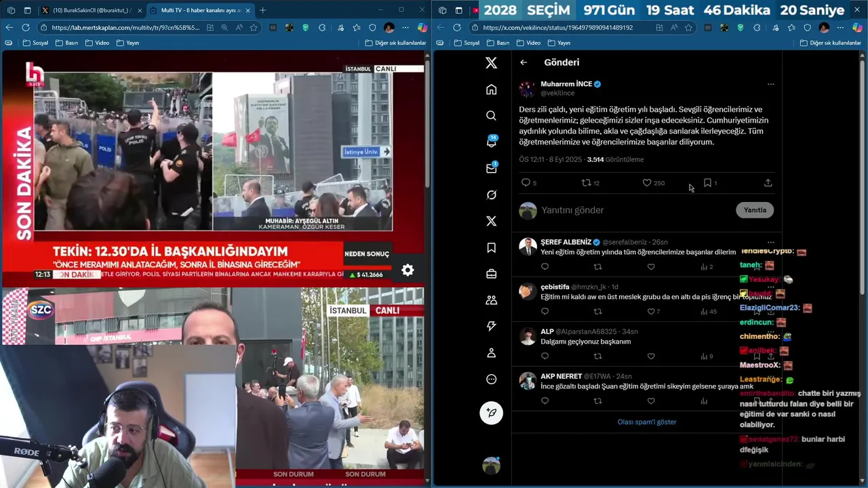Open Diğer sık kullanılanlar folder in left browser

pos(396,43)
